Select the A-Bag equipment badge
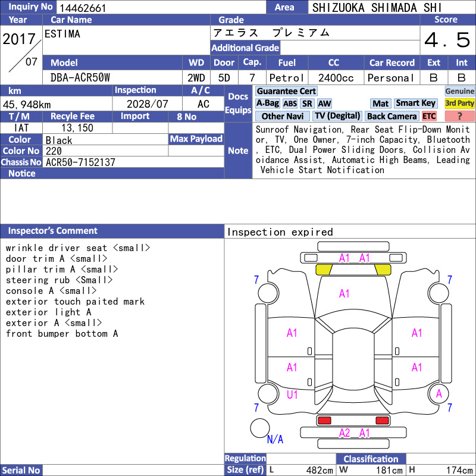Image resolution: width=476 pixels, height=476 pixels. (x=267, y=104)
